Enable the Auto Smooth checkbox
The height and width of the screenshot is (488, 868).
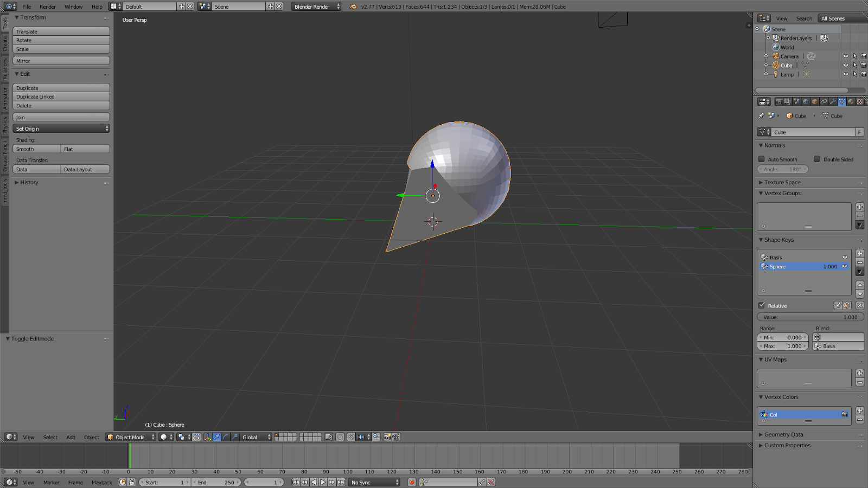[x=762, y=159]
